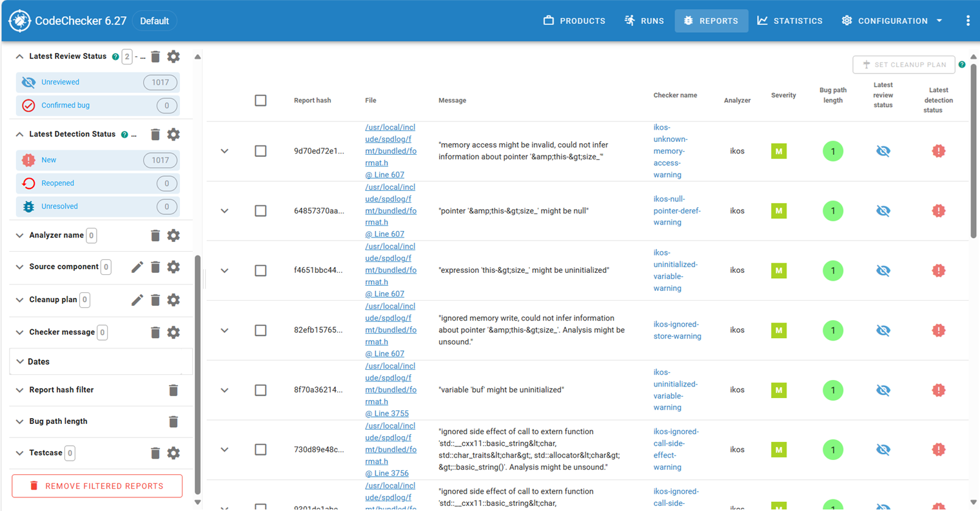
Task: Clear the Bug path length filter
Action: coord(173,421)
